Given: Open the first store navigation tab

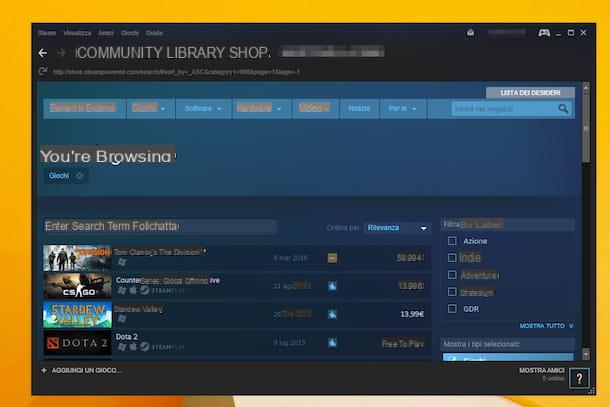Looking at the screenshot, I should [83, 109].
